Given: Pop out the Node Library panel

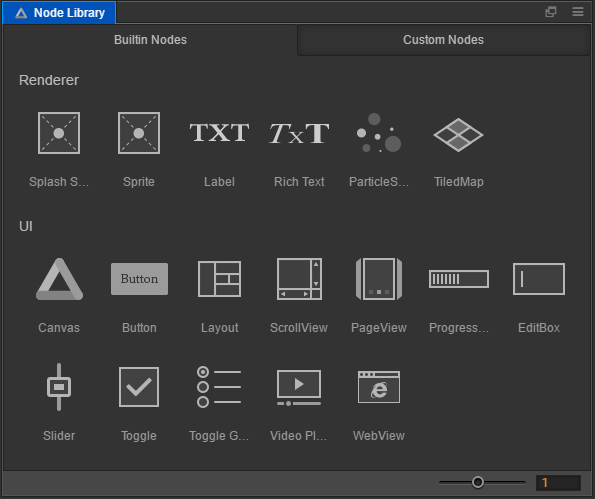Looking at the screenshot, I should [x=551, y=12].
